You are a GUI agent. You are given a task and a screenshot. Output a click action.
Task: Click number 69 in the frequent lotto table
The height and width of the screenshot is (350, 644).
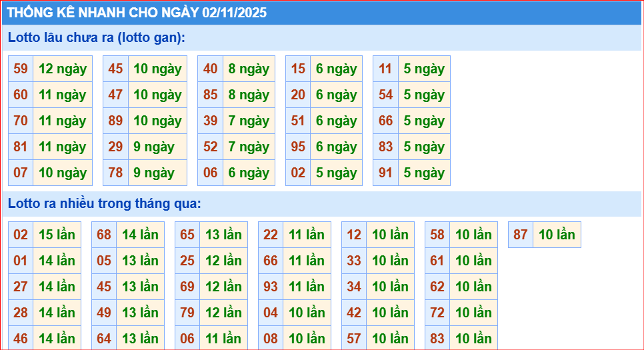pyautogui.click(x=187, y=286)
